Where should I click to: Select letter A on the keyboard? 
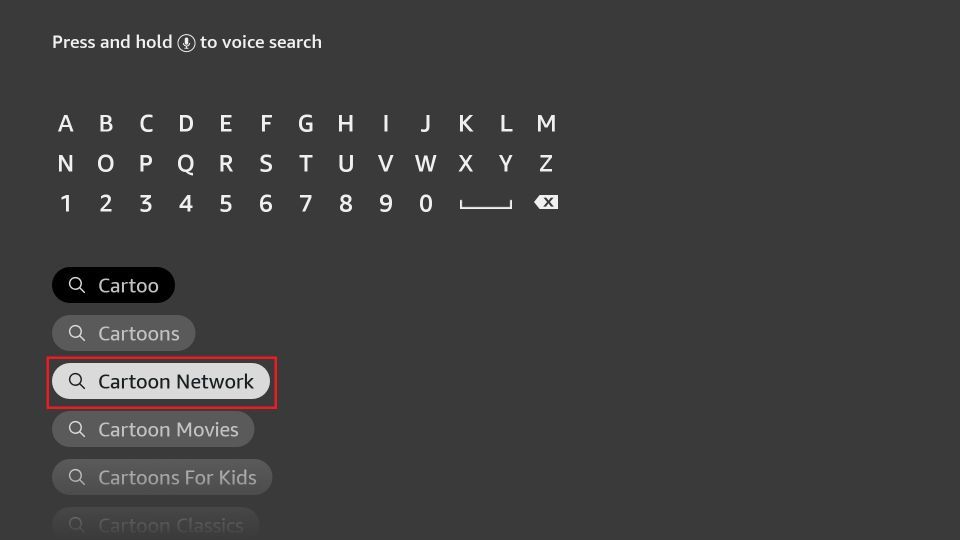(x=66, y=124)
